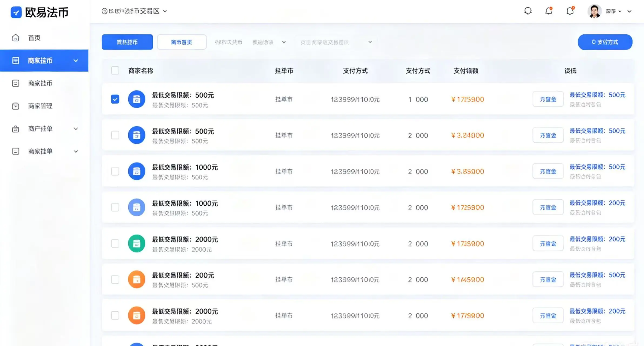Check the second row checkbox (¥3.24900 row)
The height and width of the screenshot is (346, 644).
tap(115, 135)
